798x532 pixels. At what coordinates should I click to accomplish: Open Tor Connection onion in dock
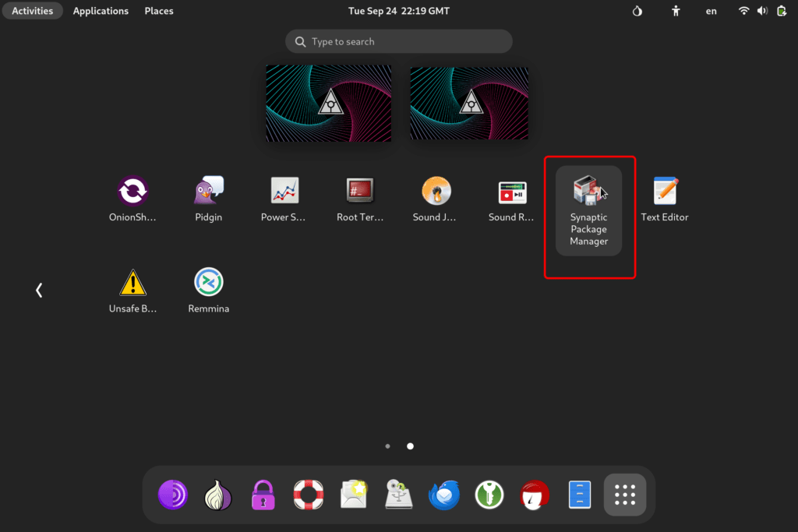(x=218, y=495)
